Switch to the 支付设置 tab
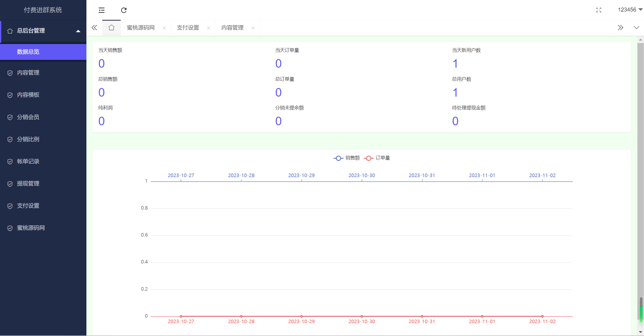This screenshot has height=336, width=644. coord(188,28)
